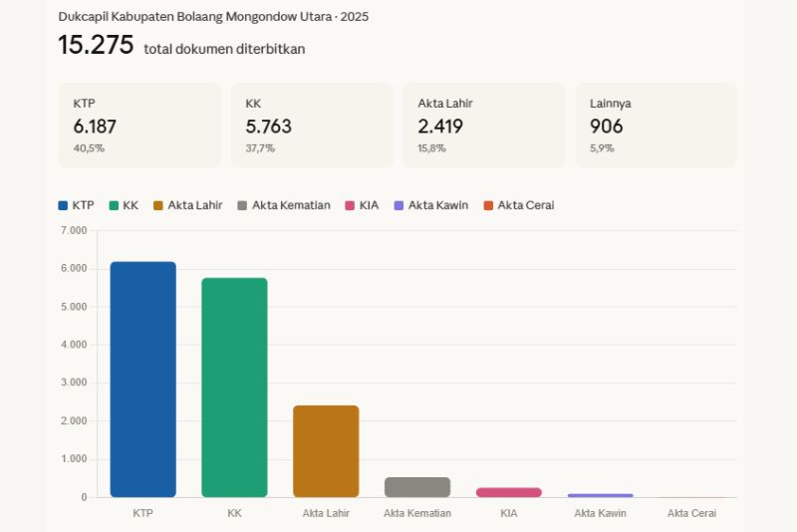Open the KK 5.763 summary card
This screenshot has height=532, width=797.
[312, 126]
